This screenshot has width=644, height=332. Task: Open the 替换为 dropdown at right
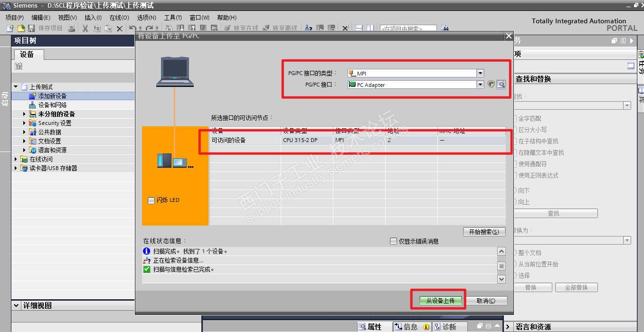tap(627, 240)
